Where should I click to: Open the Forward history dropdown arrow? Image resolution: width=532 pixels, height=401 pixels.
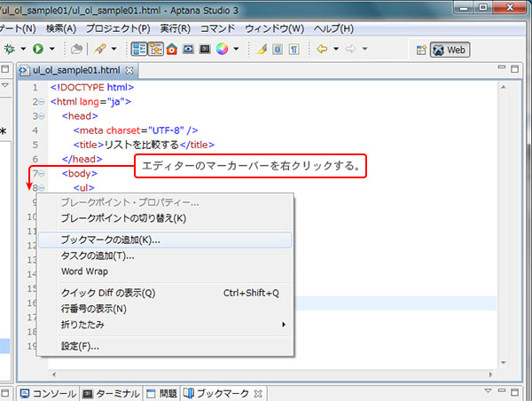(364, 49)
